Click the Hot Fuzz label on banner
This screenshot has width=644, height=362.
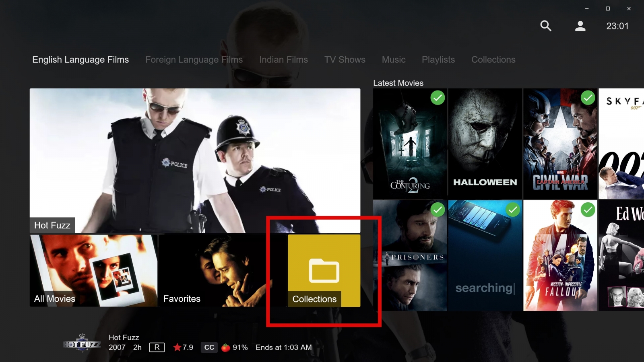(52, 225)
